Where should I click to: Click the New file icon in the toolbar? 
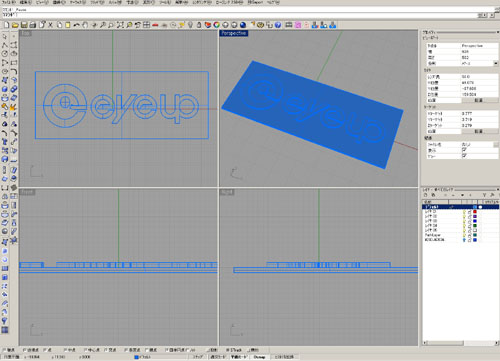(x=7, y=25)
